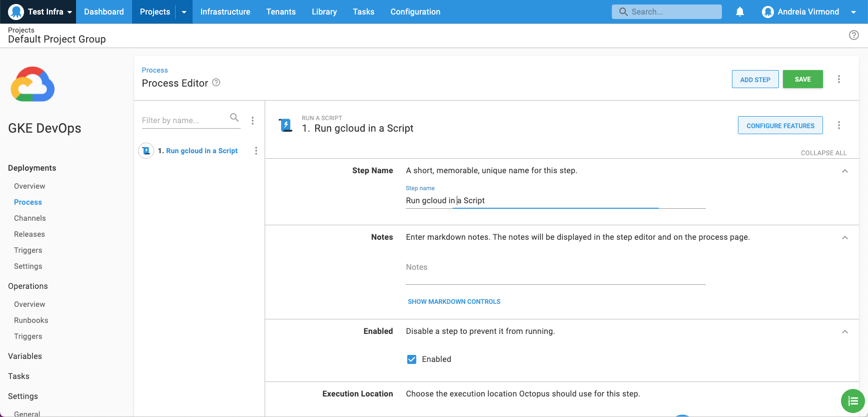Go to the Dashboard tab

pyautogui.click(x=104, y=12)
